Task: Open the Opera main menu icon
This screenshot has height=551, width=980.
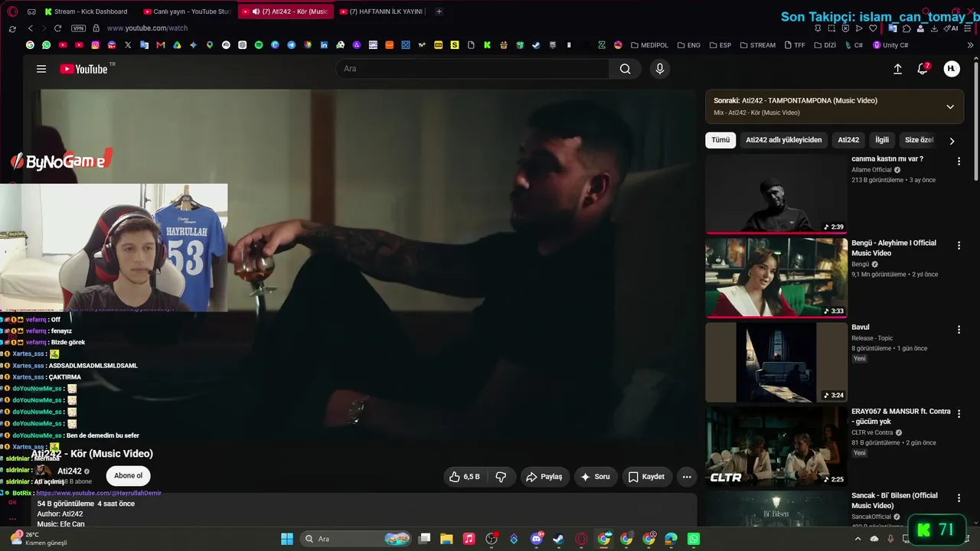Action: [x=12, y=11]
